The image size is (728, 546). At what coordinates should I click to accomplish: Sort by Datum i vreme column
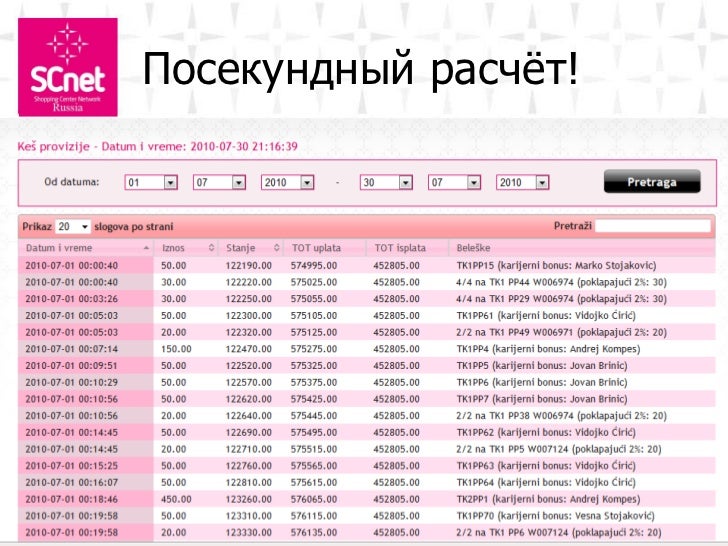pyautogui.click(x=86, y=248)
